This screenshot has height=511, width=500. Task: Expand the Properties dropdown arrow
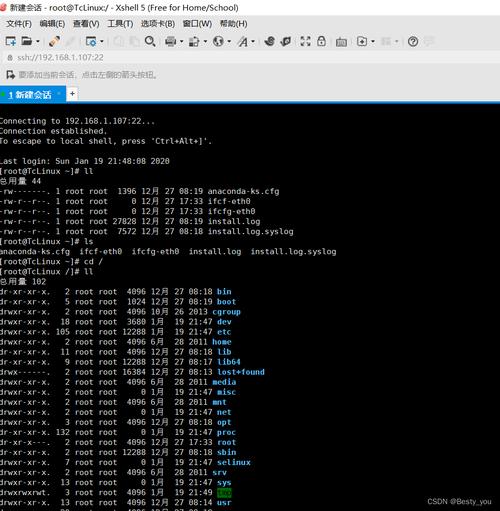point(102,41)
